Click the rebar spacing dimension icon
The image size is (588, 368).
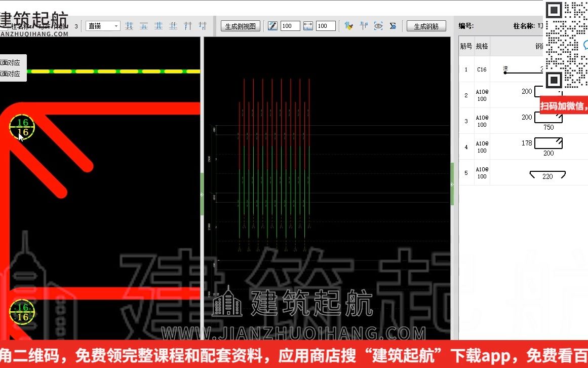pos(364,25)
